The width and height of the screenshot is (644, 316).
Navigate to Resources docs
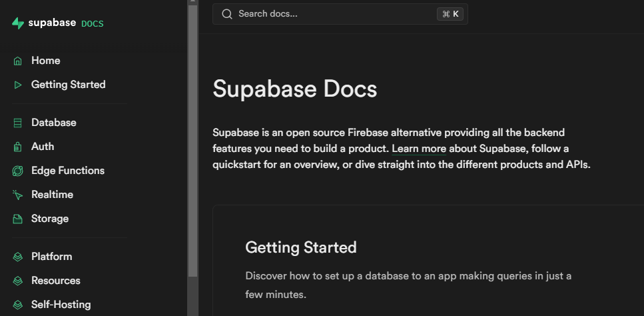coord(56,281)
